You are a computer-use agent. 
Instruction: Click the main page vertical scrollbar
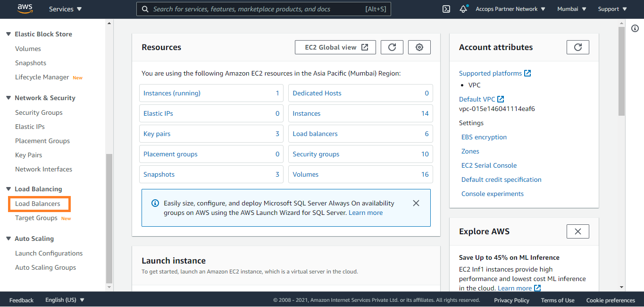pos(621,71)
